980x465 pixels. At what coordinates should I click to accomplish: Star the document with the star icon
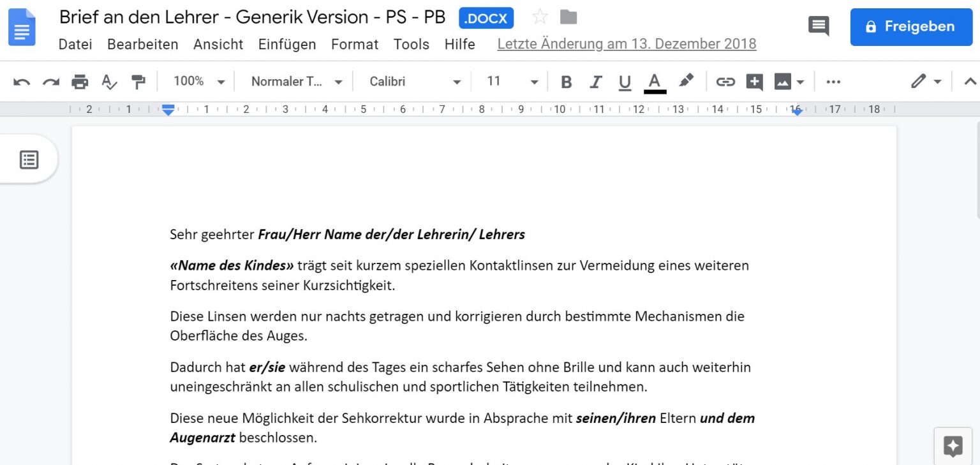[540, 17]
